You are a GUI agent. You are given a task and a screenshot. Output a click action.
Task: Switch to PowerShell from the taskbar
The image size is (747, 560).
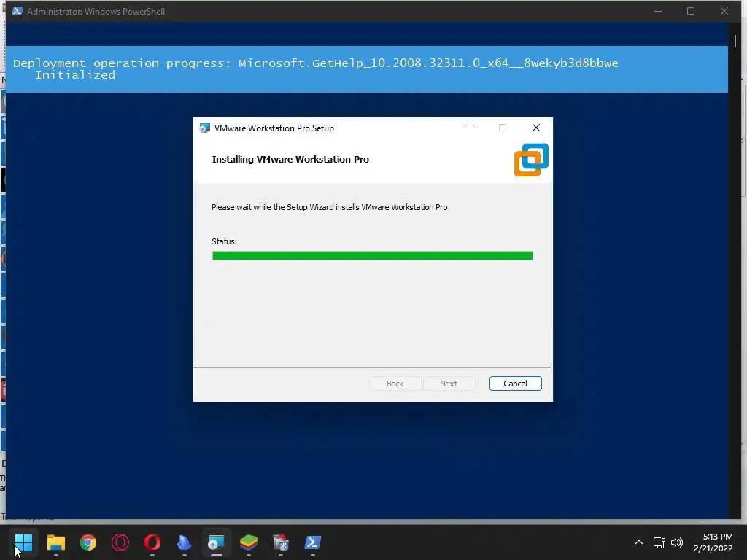(x=313, y=542)
